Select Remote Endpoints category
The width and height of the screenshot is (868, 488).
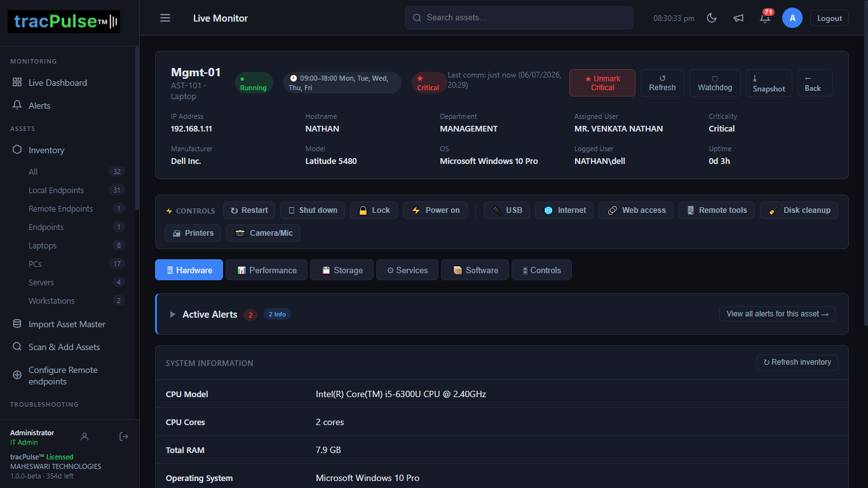pyautogui.click(x=68, y=208)
